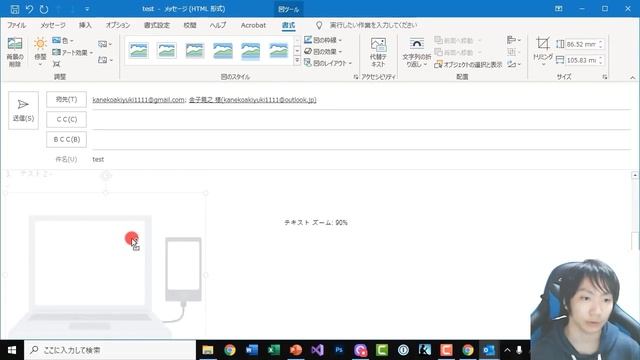
Task: Open the picture styles format dialog launcher
Action: (356, 77)
